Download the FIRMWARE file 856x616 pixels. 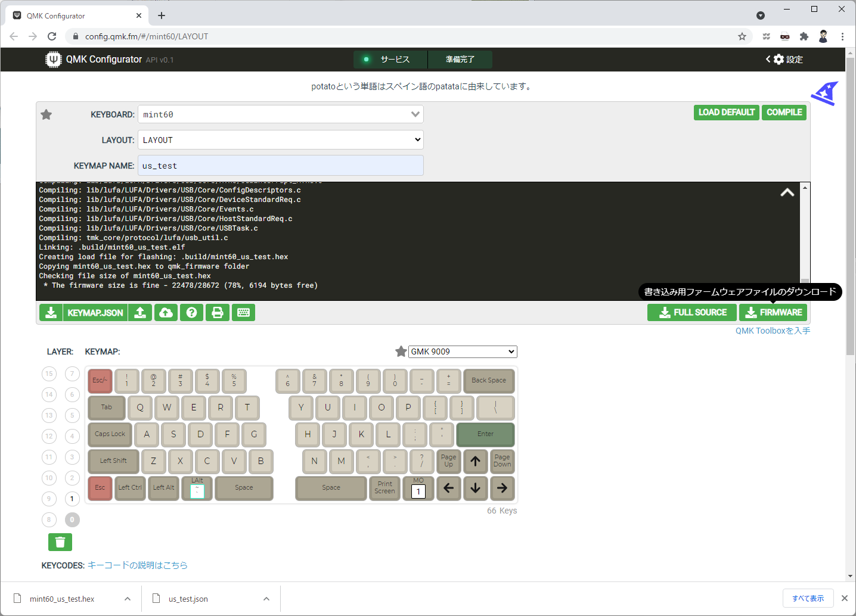pyautogui.click(x=773, y=312)
